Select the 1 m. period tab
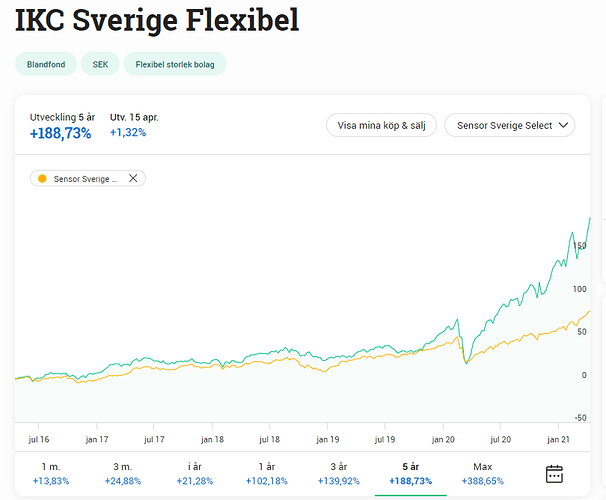Screen dimensions: 606x500 pos(51,474)
